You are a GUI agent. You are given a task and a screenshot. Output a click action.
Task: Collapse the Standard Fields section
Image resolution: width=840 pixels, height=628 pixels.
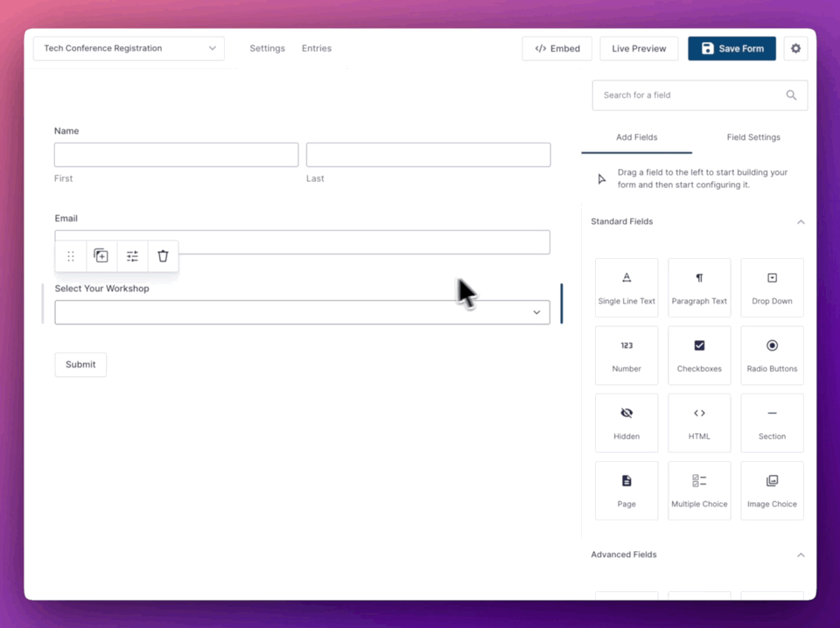[x=801, y=222]
